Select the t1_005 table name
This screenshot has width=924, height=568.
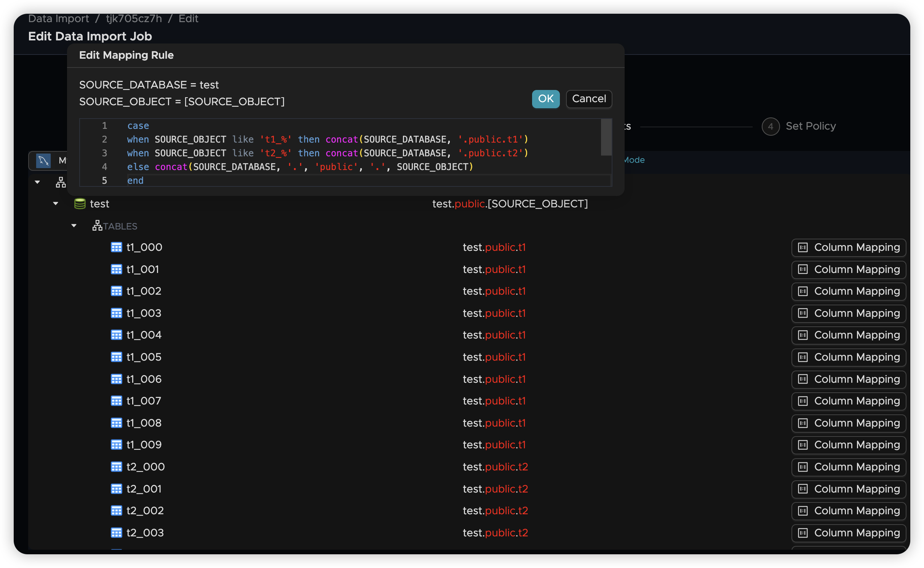pyautogui.click(x=144, y=357)
